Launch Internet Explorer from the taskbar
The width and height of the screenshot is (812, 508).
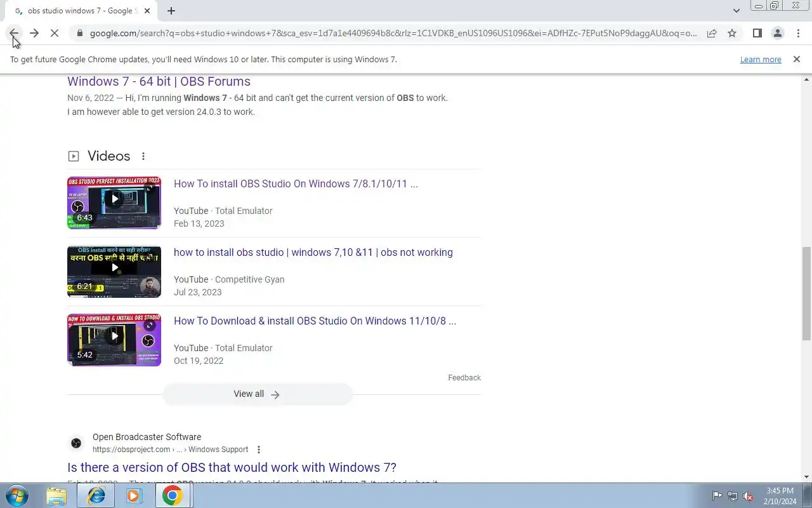(96, 495)
